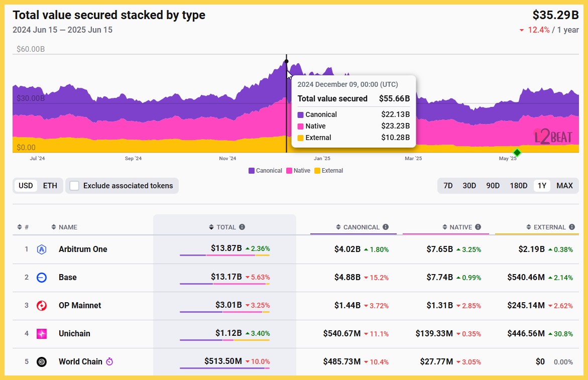Click the 12.4% yearly change indicator
The image size is (588, 380).
(x=534, y=30)
